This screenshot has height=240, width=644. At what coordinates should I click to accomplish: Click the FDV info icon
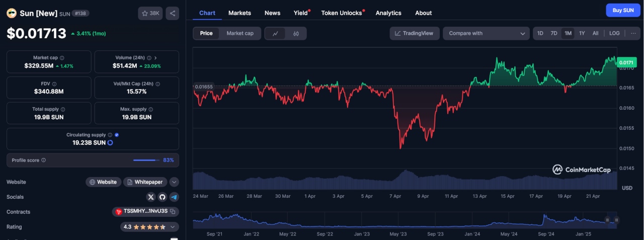pos(54,84)
